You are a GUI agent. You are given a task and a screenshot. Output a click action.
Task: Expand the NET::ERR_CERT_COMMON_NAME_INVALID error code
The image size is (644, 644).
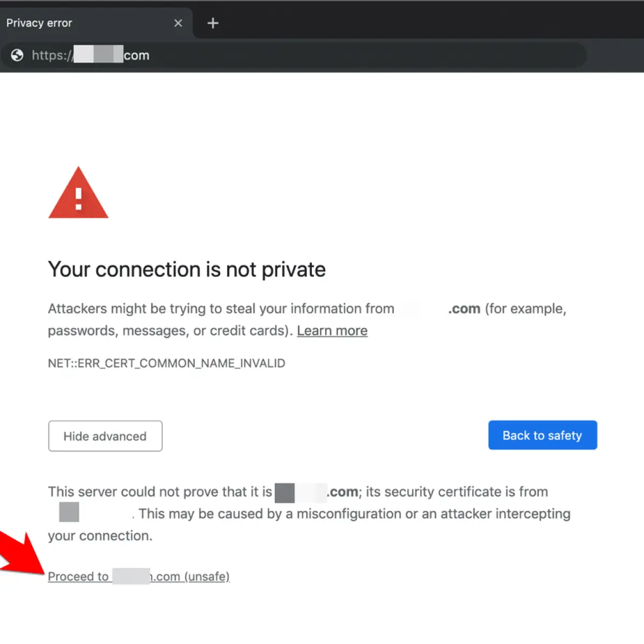tap(166, 363)
